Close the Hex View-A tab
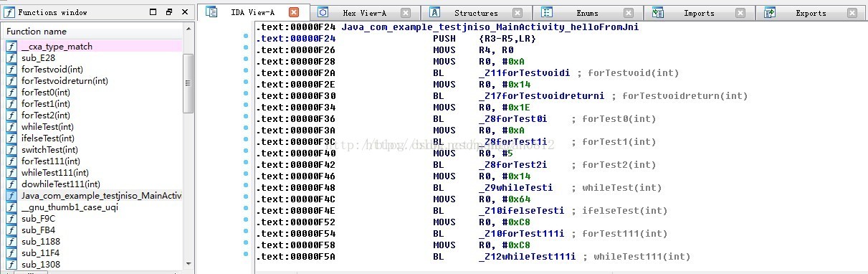This screenshot has width=868, height=274. [x=406, y=13]
